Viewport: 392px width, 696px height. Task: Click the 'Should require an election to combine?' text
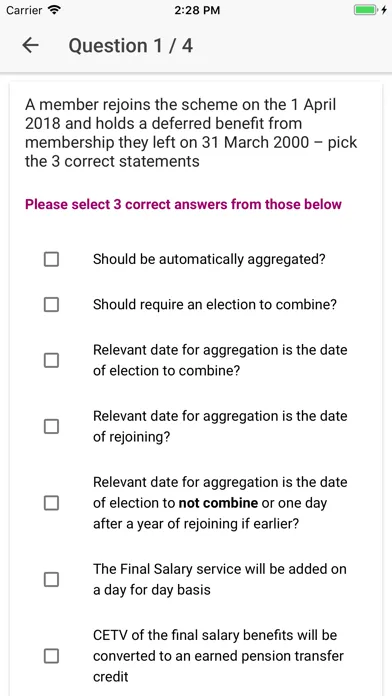tap(215, 304)
